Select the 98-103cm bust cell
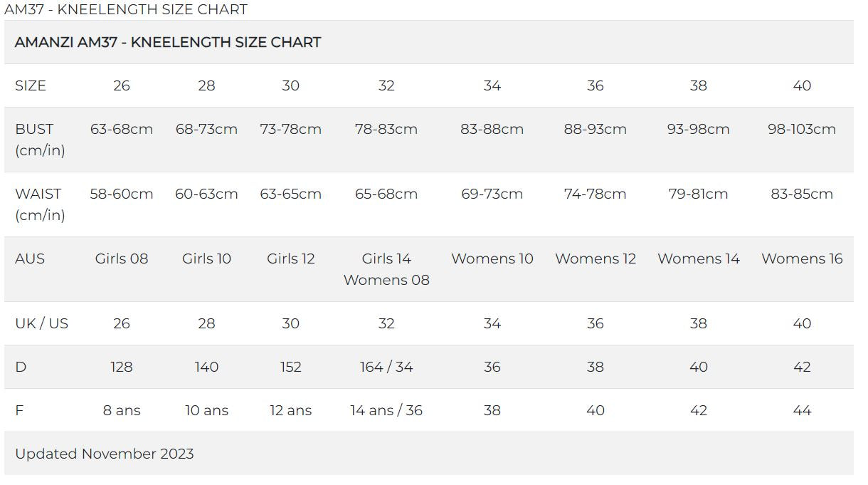This screenshot has height=485, width=868. tap(801, 129)
